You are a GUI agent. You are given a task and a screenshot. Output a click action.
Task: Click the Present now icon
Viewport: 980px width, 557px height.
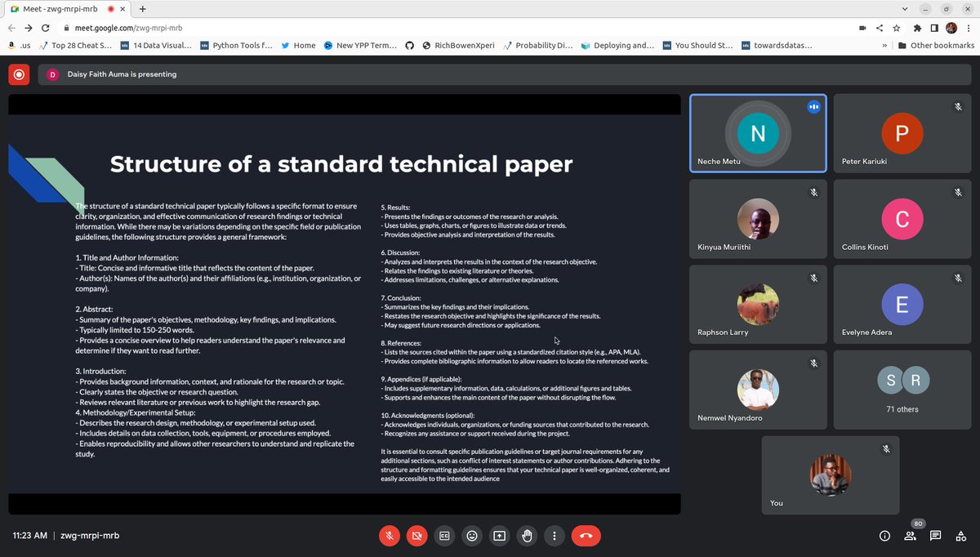[499, 536]
